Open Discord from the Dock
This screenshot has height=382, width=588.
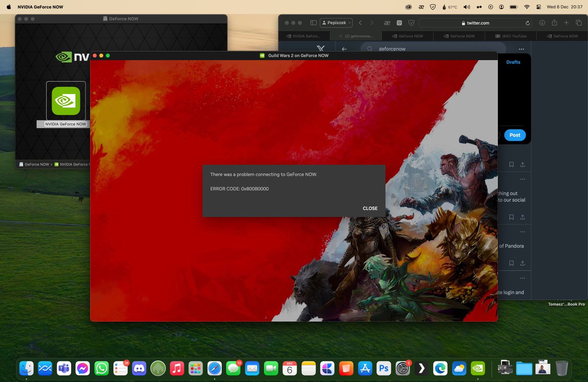click(x=139, y=368)
